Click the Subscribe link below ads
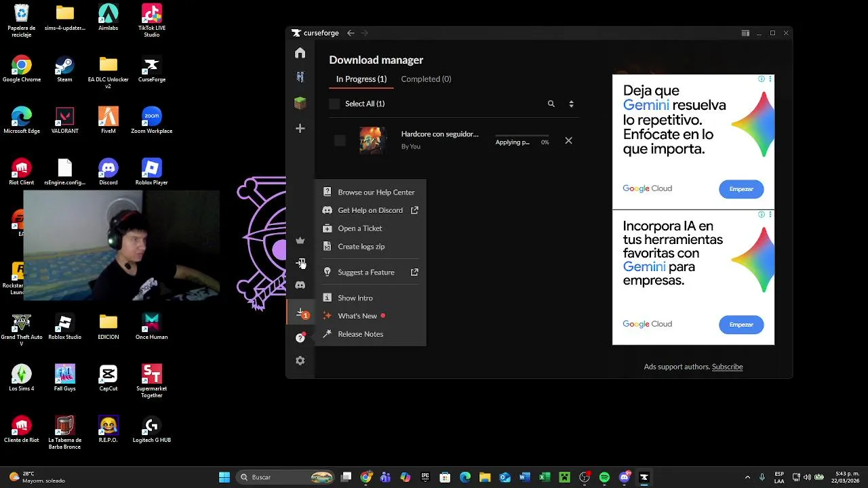868x488 pixels. (x=727, y=367)
